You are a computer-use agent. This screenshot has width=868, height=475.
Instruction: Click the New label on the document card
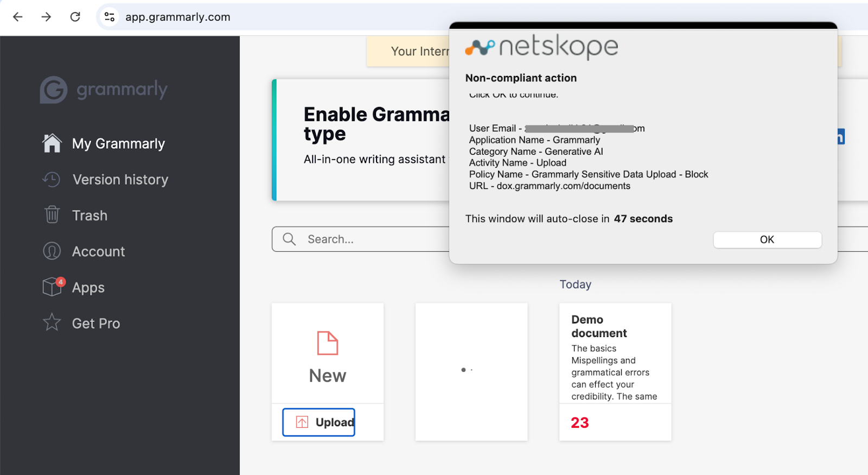coord(328,376)
